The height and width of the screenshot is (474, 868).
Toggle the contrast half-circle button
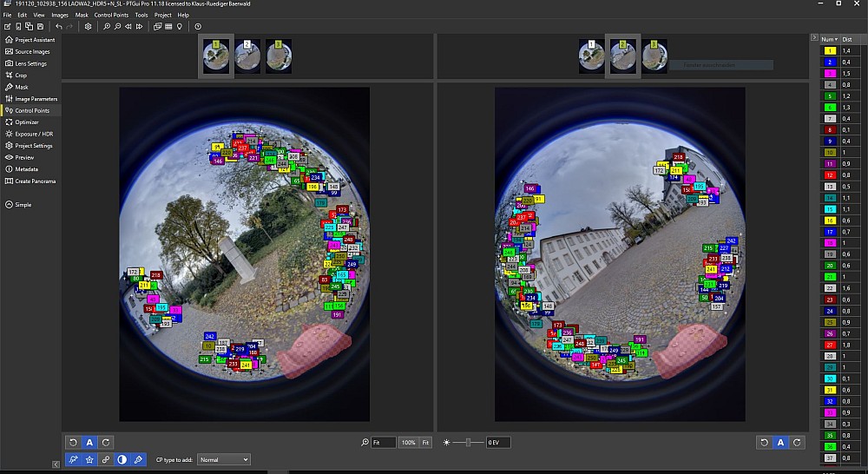[122, 458]
